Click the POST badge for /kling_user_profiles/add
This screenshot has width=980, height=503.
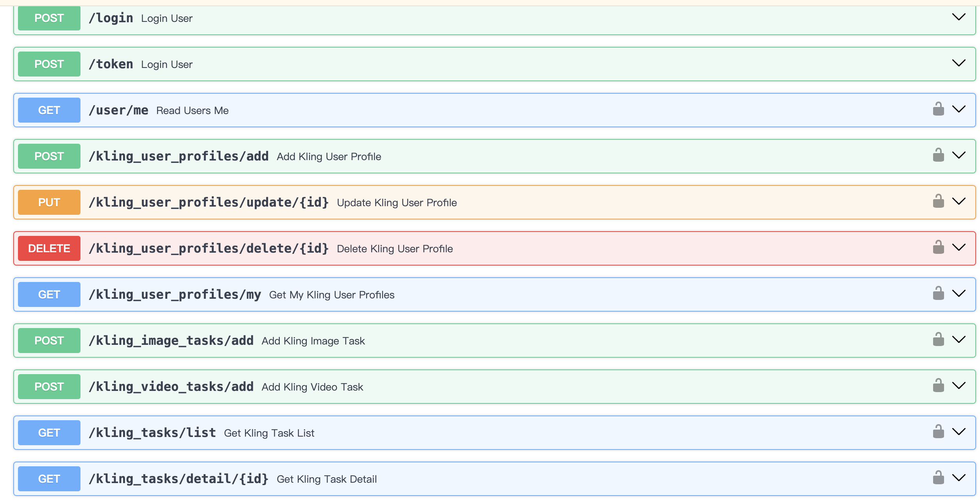click(49, 156)
